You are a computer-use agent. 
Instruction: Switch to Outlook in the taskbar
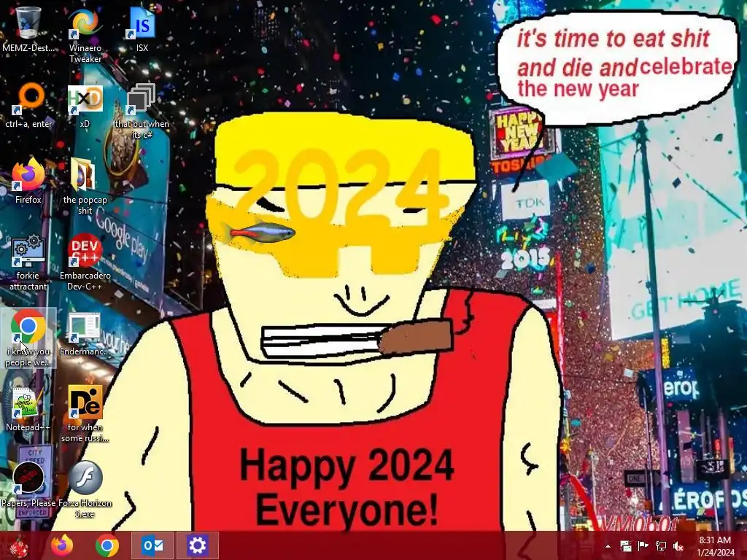pyautogui.click(x=152, y=545)
